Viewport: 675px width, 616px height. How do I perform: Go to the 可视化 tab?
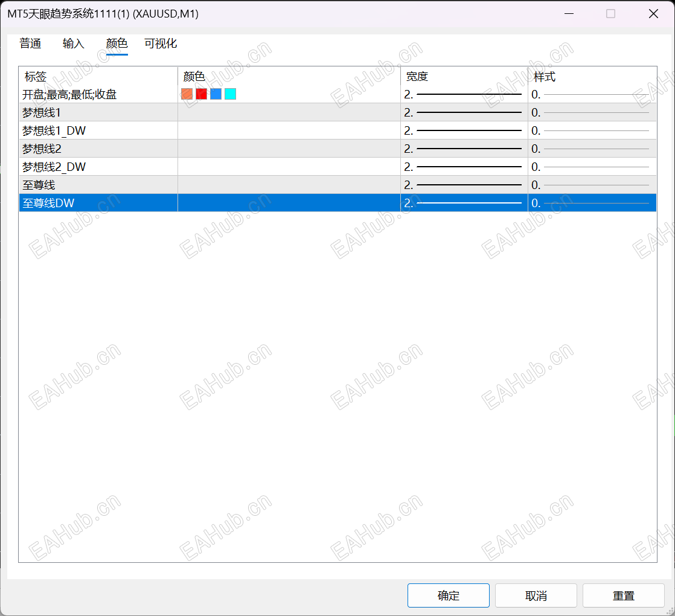[161, 43]
